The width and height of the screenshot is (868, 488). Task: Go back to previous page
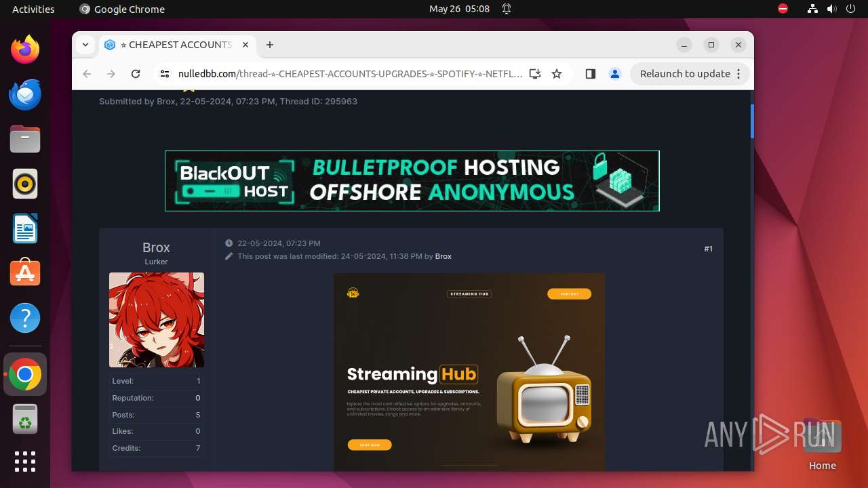point(87,74)
